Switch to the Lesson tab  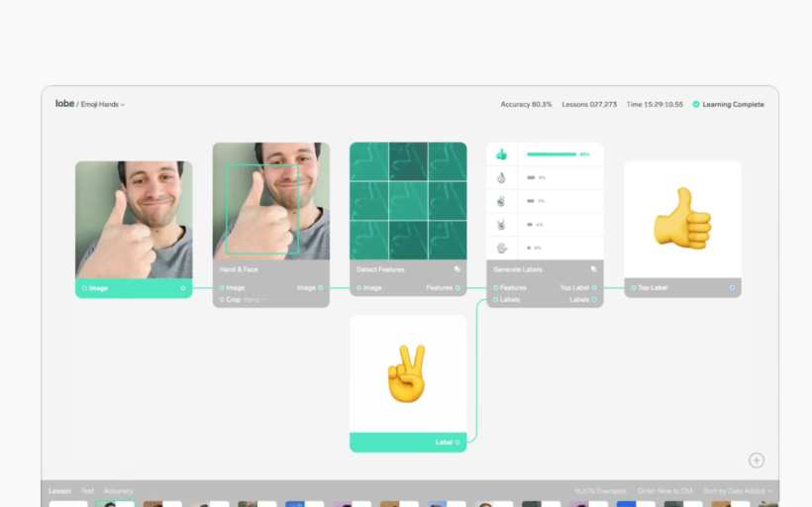[x=60, y=491]
